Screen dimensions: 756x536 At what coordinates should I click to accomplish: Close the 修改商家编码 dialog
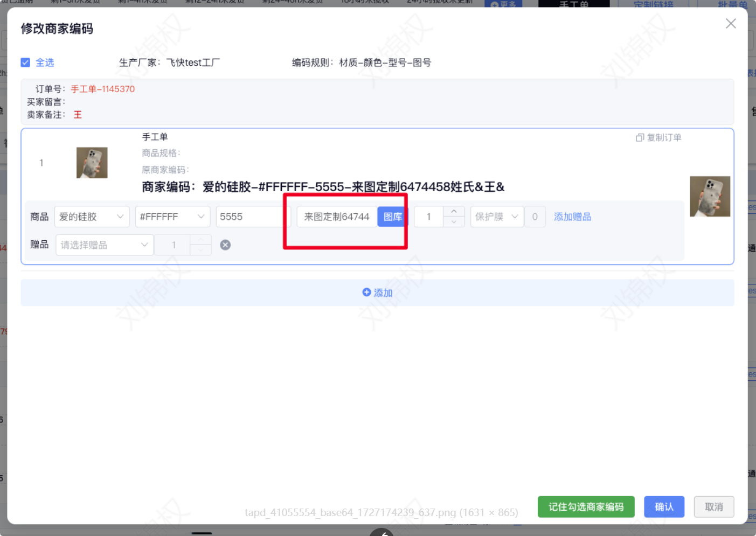coord(731,24)
